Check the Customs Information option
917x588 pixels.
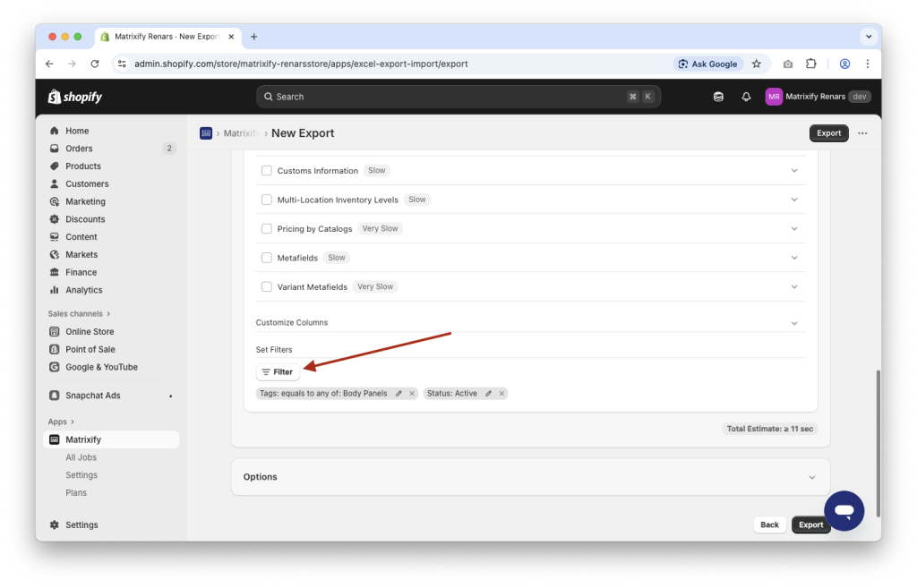(x=266, y=170)
